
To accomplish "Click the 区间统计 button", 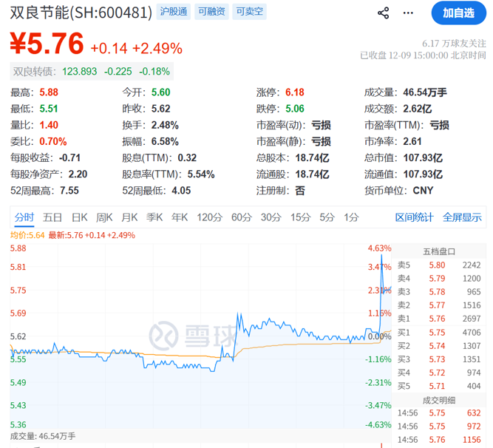I will click(414, 217).
